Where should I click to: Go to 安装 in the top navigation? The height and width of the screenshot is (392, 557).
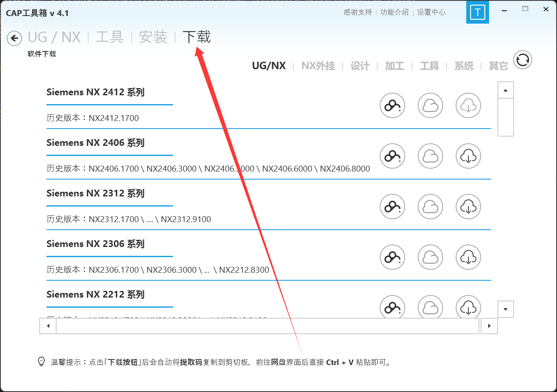[153, 37]
